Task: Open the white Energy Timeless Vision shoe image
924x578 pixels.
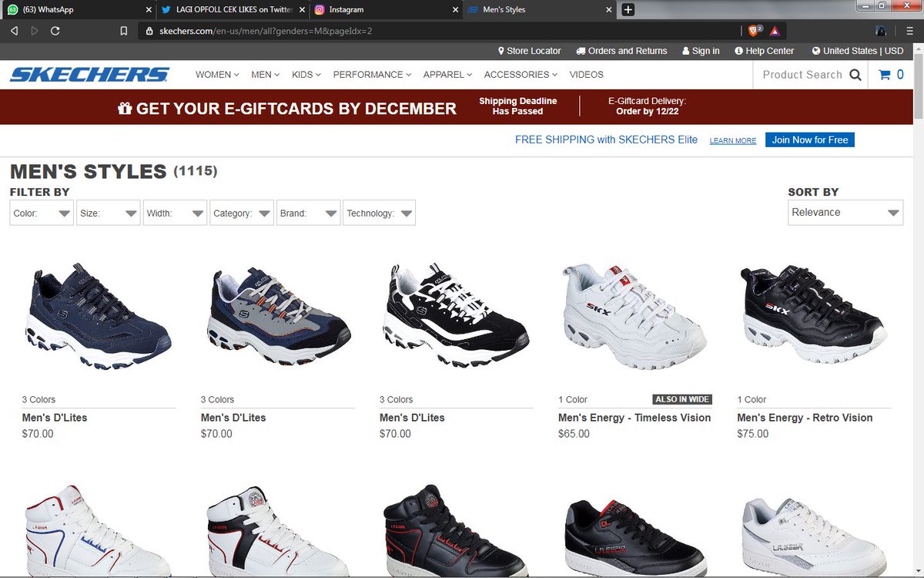Action: click(x=634, y=316)
